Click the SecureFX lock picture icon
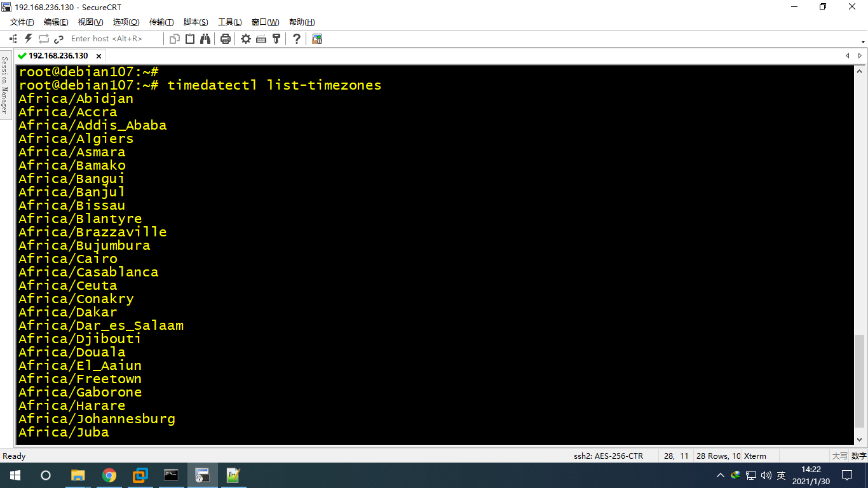This screenshot has height=488, width=868. [317, 39]
